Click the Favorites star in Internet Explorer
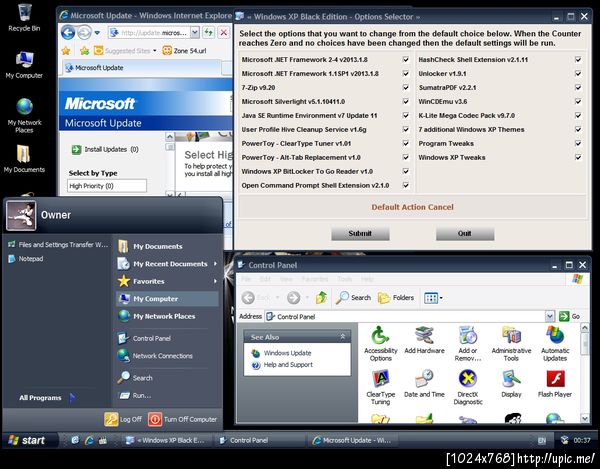600x469 pixels. click(x=66, y=50)
